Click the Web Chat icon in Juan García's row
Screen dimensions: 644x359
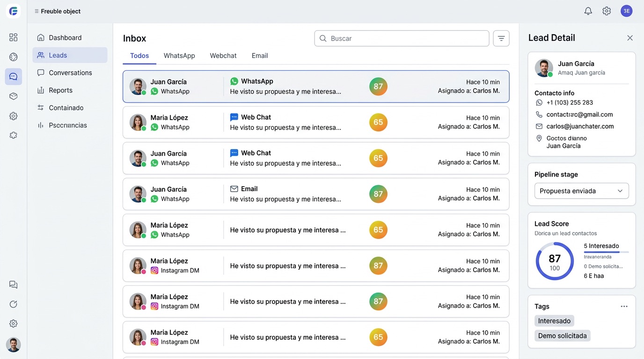234,153
